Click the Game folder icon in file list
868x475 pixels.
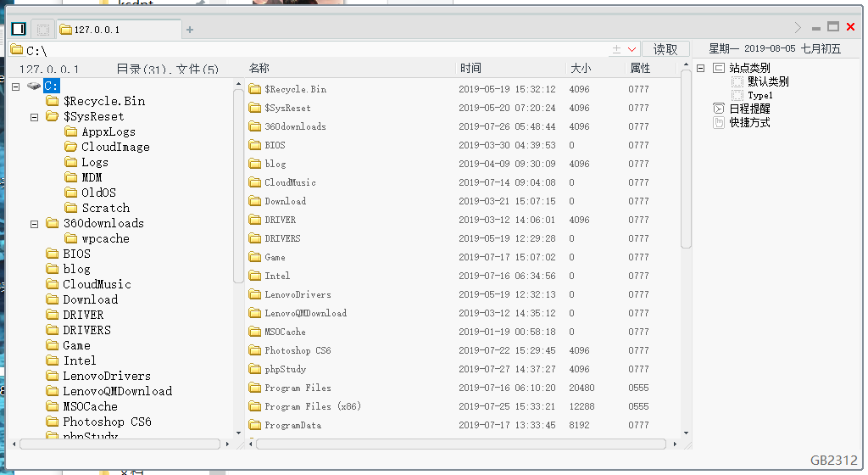click(x=254, y=257)
